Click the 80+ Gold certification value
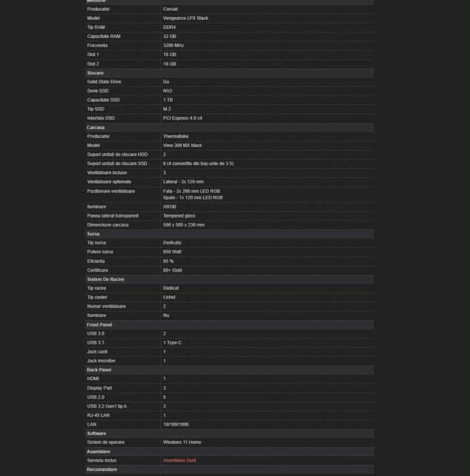This screenshot has height=476, width=470. point(172,270)
